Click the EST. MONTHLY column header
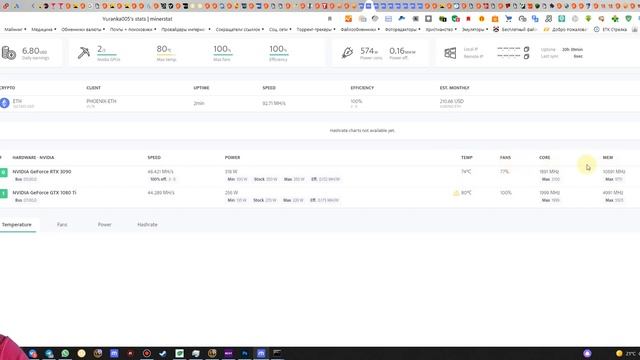640x360 pixels. 454,88
